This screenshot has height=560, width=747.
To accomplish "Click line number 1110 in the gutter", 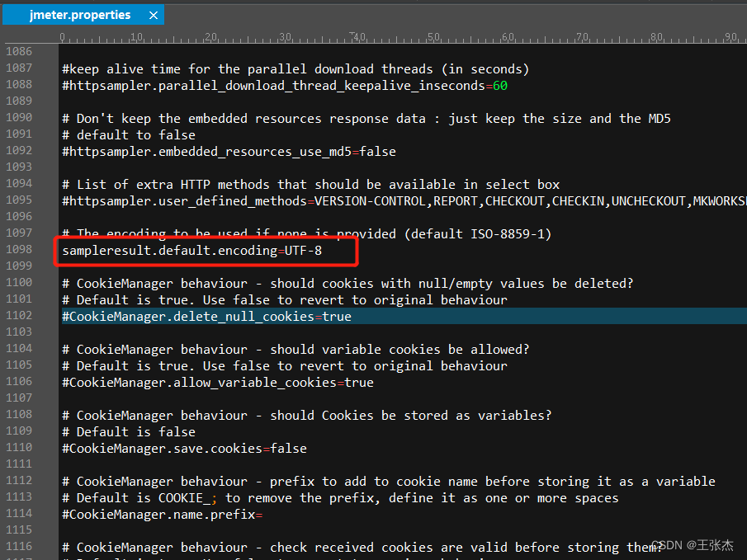I will point(19,449).
